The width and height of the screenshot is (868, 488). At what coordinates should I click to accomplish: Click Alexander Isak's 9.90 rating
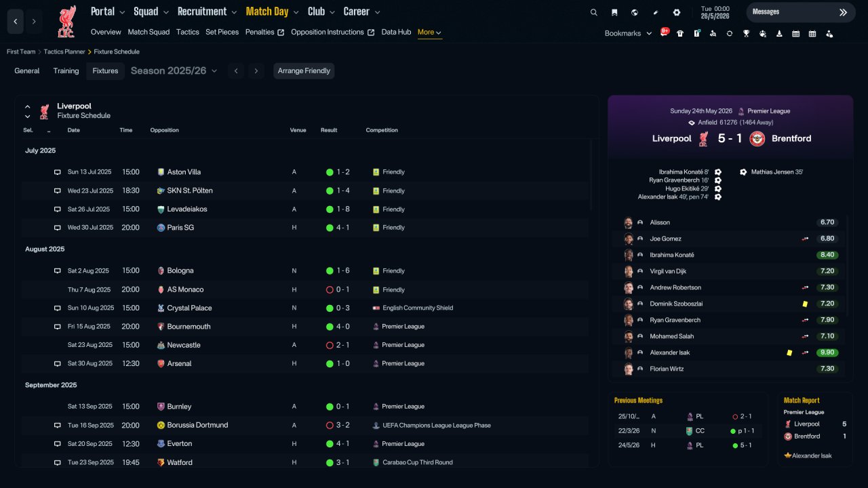coord(827,352)
